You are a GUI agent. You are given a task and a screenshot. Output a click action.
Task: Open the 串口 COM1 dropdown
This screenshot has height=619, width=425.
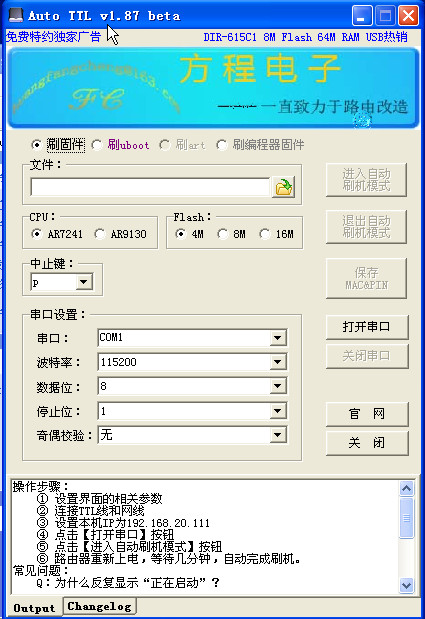[x=278, y=338]
